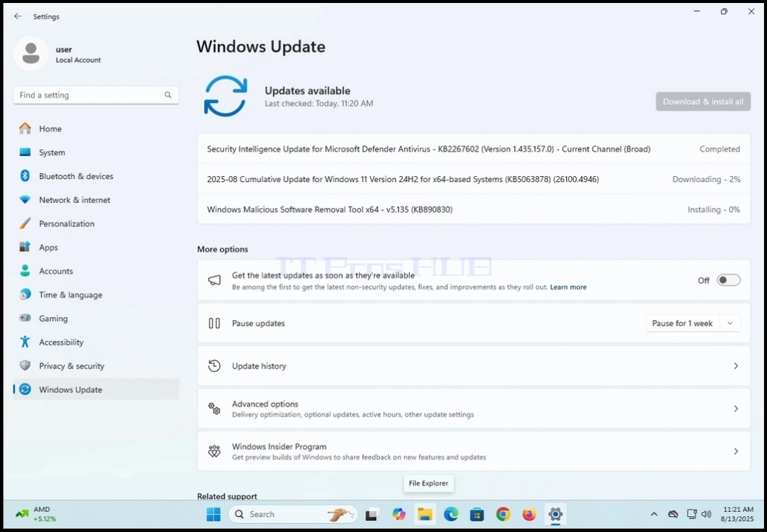Image resolution: width=767 pixels, height=532 pixels.
Task: Click user Local Account name
Action: tap(78, 54)
